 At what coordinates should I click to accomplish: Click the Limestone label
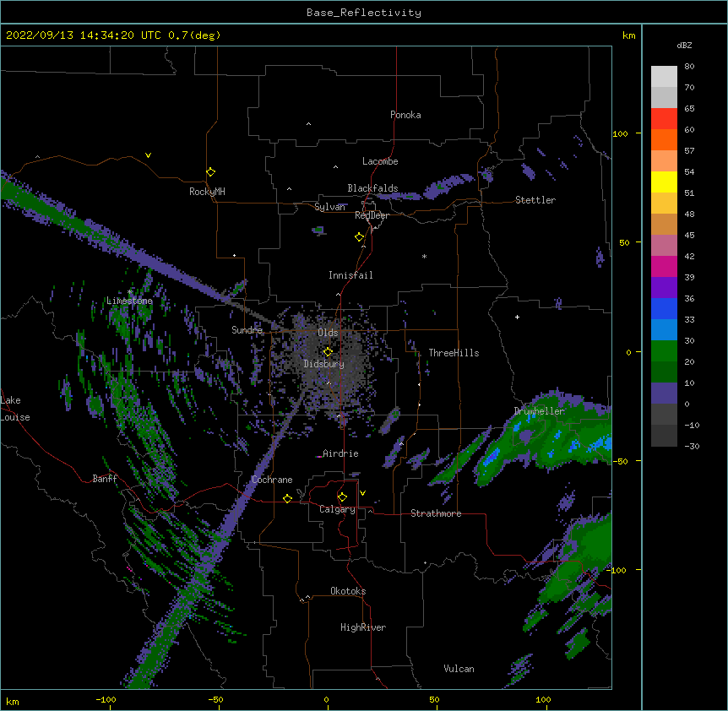[129, 301]
